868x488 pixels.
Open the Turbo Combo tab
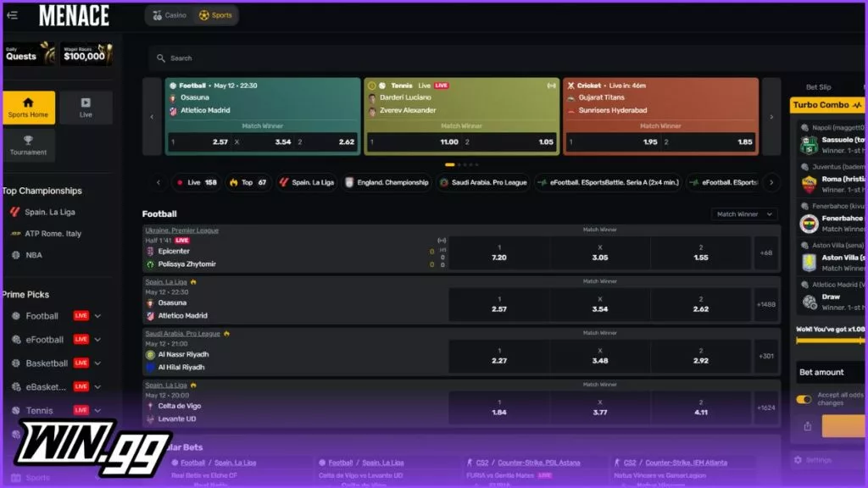click(827, 104)
